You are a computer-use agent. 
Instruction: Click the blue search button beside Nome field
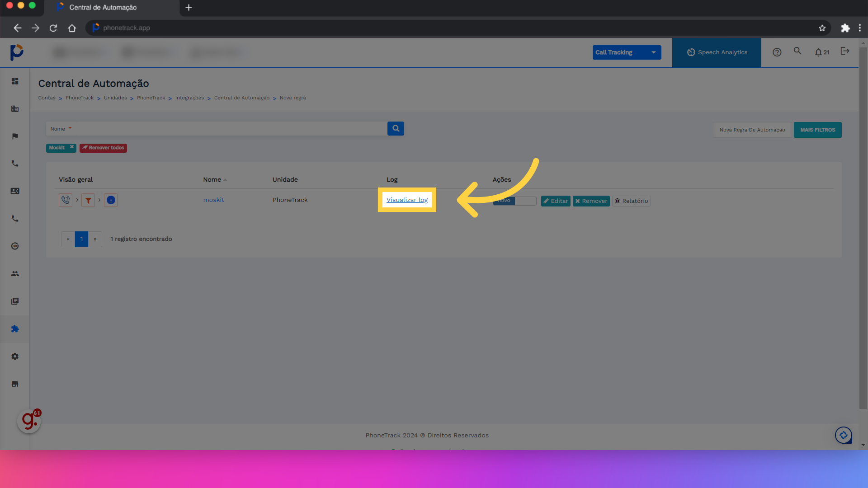coord(396,129)
